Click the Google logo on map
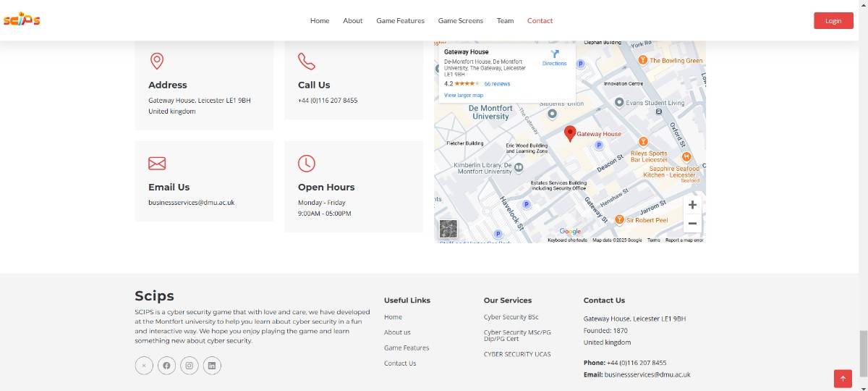The height and width of the screenshot is (391, 868). click(x=570, y=232)
